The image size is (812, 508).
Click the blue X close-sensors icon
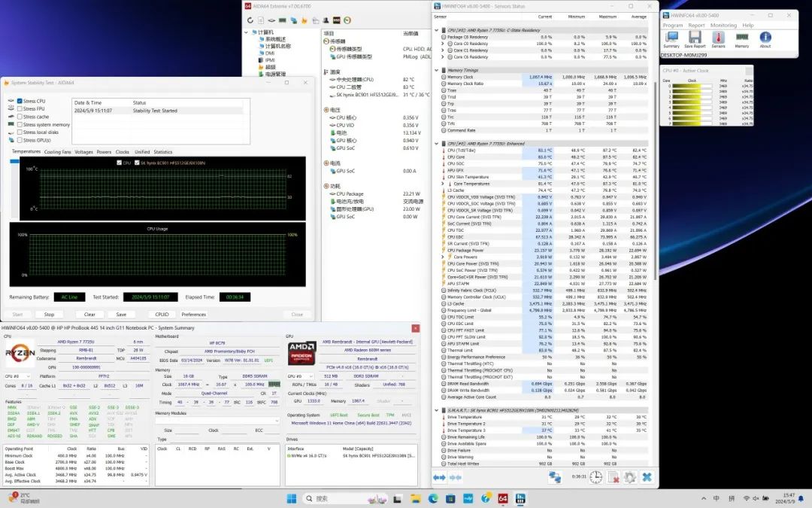646,477
